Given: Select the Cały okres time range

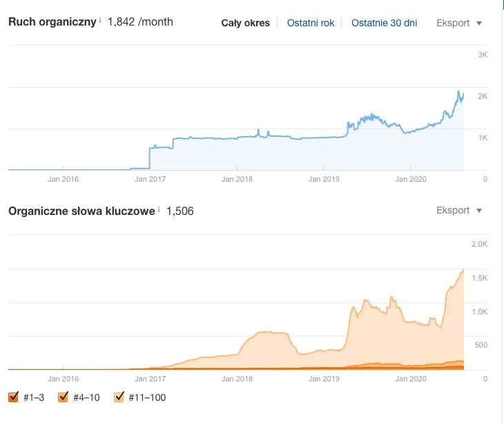Looking at the screenshot, I should point(245,23).
